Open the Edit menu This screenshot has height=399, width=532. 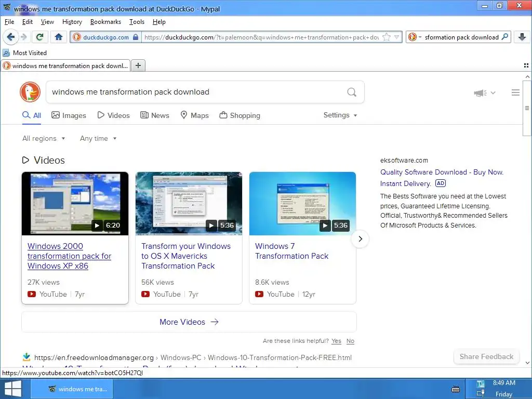click(x=28, y=22)
